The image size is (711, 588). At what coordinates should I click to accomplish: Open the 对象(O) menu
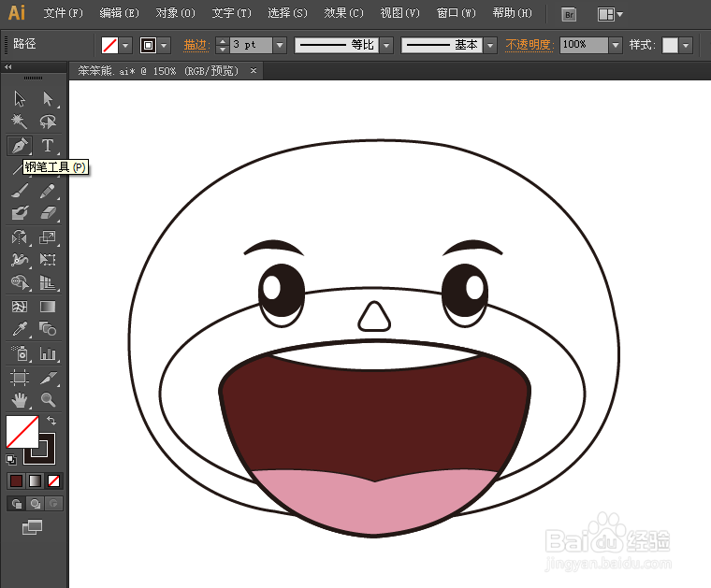[x=176, y=13]
